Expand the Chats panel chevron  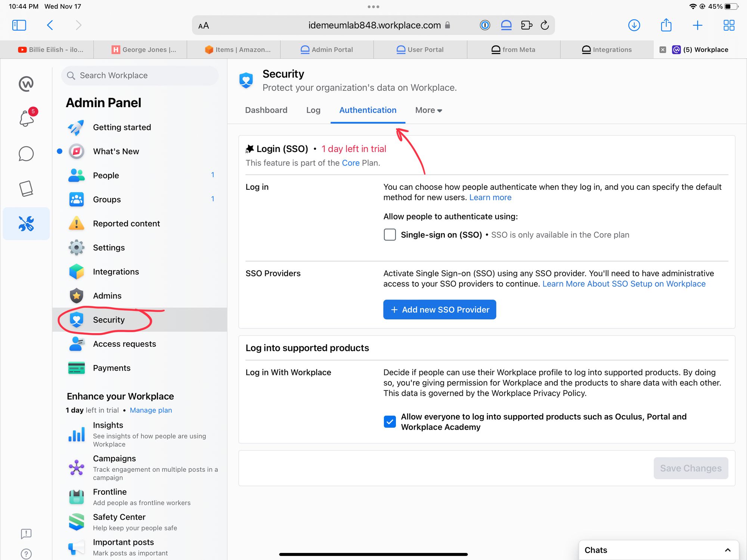(728, 550)
